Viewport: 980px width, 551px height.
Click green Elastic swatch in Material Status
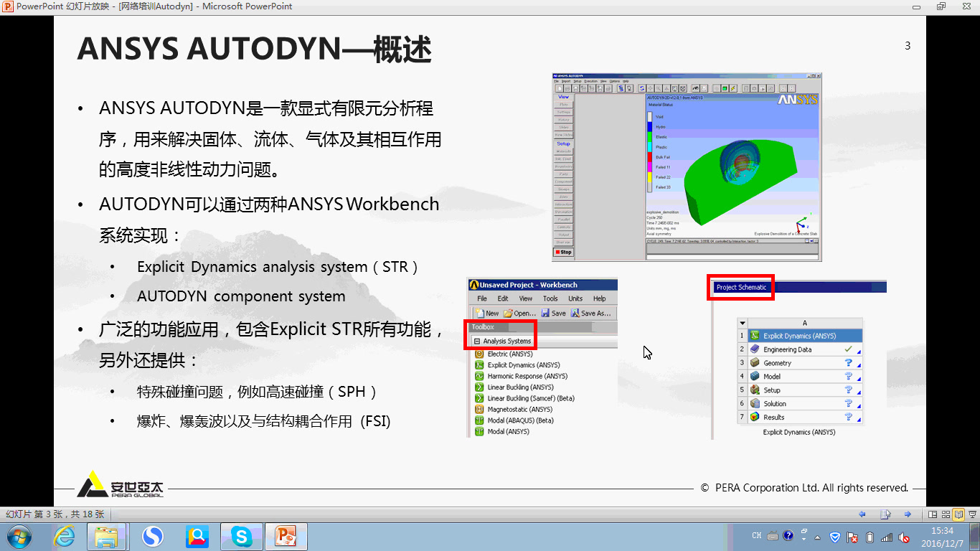coord(651,136)
